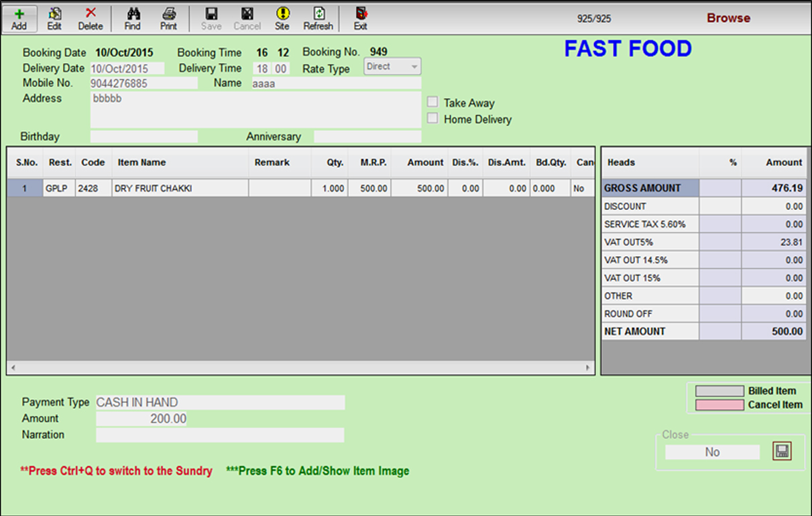Select the GROSS AMOUNT row
Image resolution: width=812 pixels, height=516 pixels.
tap(642, 189)
